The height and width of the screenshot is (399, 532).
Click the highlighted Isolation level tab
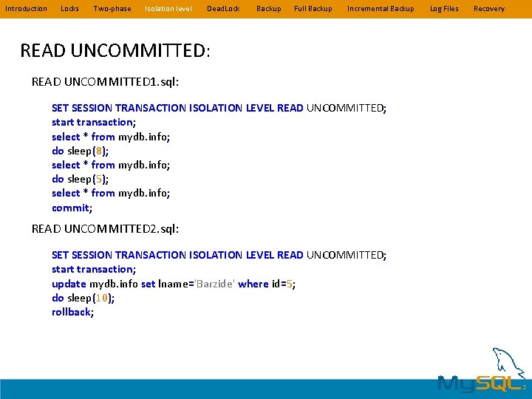coord(168,9)
